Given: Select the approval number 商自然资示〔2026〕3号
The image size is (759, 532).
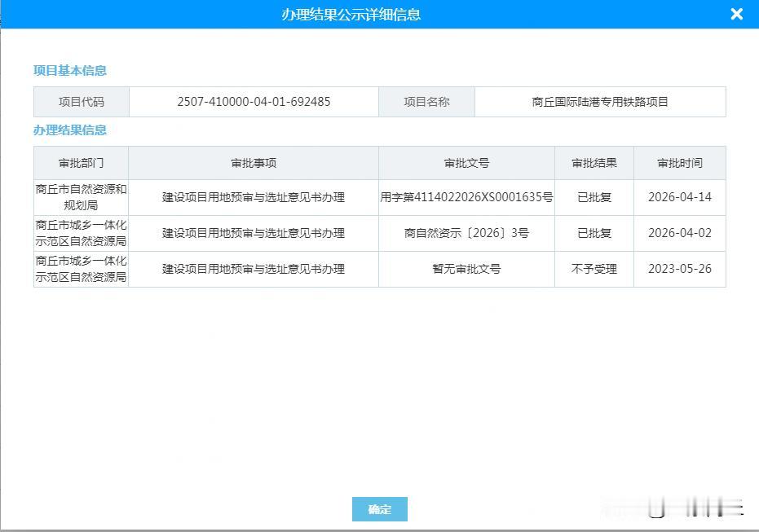Looking at the screenshot, I should point(466,233).
